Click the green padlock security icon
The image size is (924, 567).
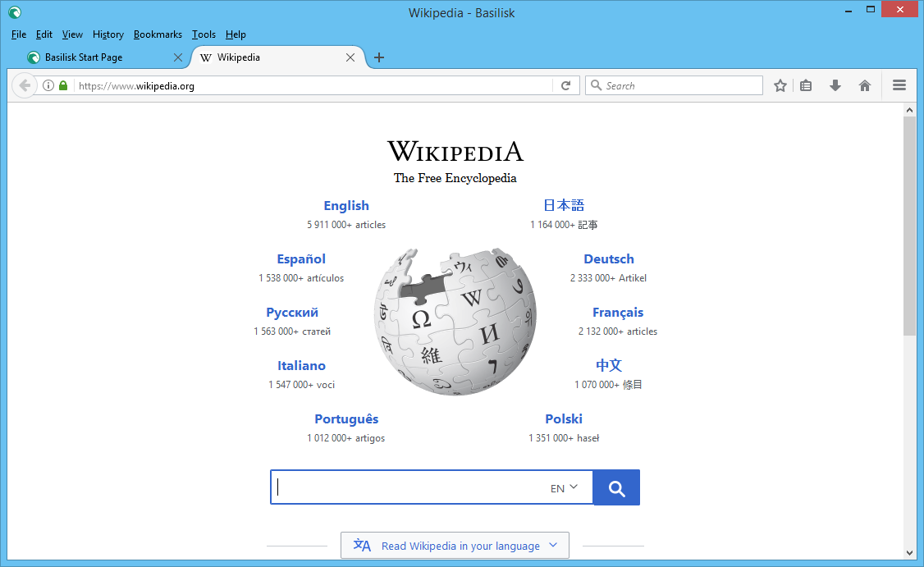(63, 85)
